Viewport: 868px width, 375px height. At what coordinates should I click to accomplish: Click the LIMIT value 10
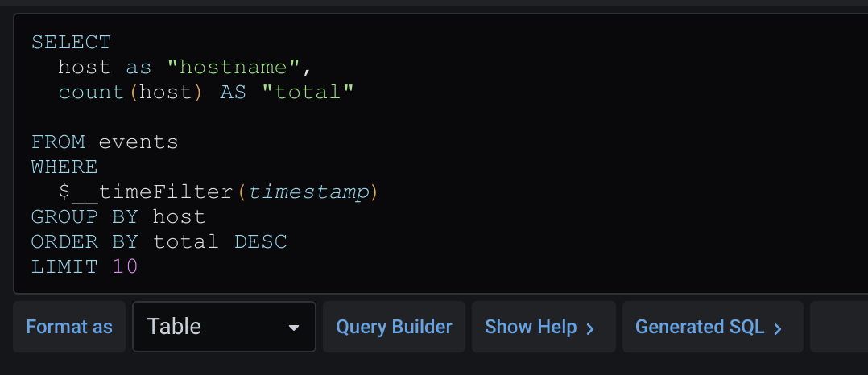[125, 266]
